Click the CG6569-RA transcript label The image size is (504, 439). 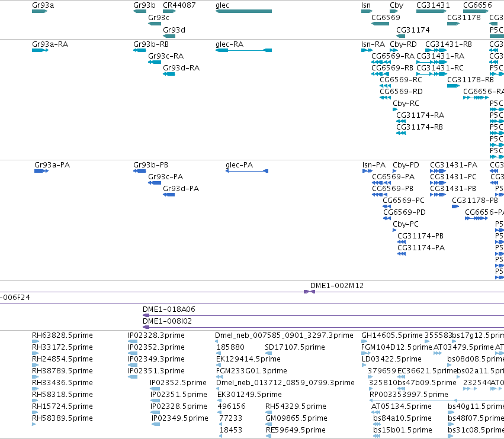(393, 56)
